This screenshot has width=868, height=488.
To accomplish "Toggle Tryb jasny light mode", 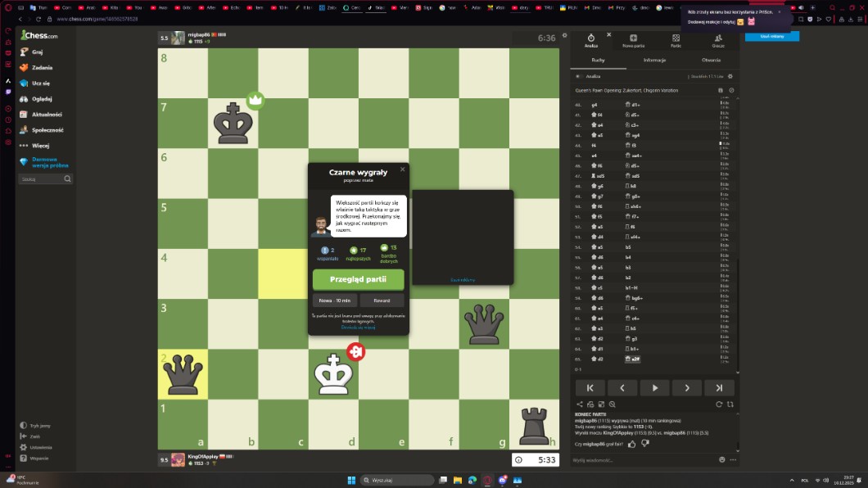I will coord(39,426).
